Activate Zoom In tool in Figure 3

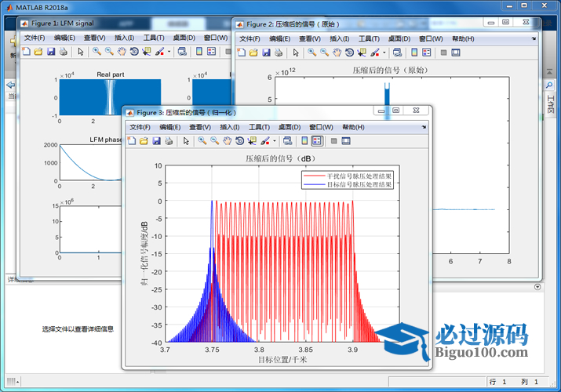click(202, 141)
